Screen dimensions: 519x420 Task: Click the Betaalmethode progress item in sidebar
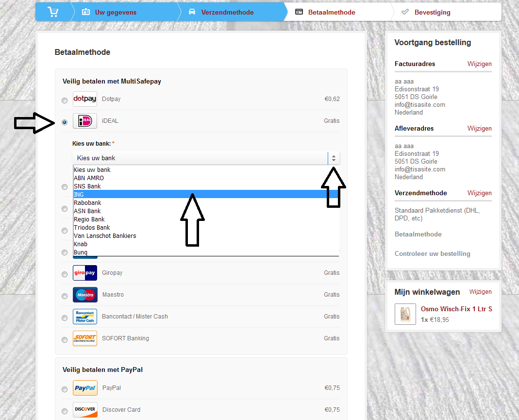pyautogui.click(x=418, y=235)
